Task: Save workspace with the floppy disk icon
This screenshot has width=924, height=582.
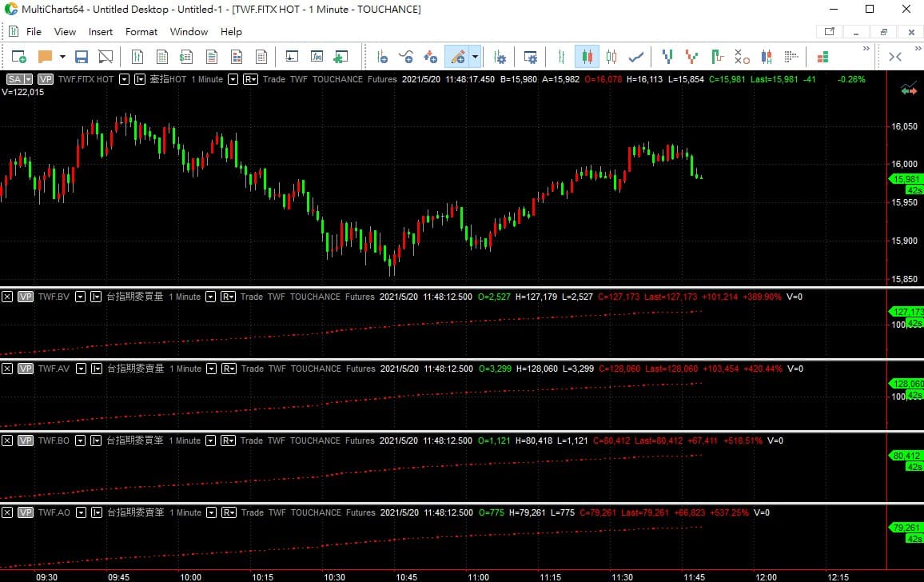Action: [x=82, y=57]
